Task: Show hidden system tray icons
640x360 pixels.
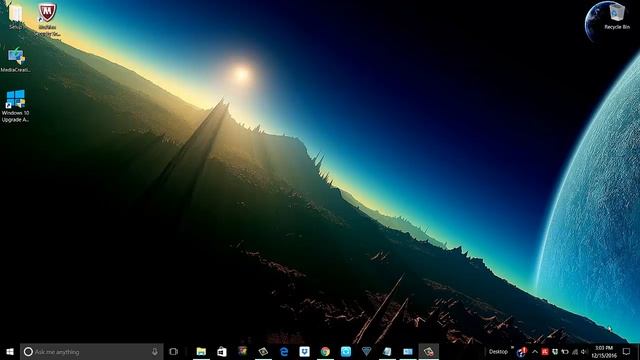Action: pyautogui.click(x=535, y=351)
